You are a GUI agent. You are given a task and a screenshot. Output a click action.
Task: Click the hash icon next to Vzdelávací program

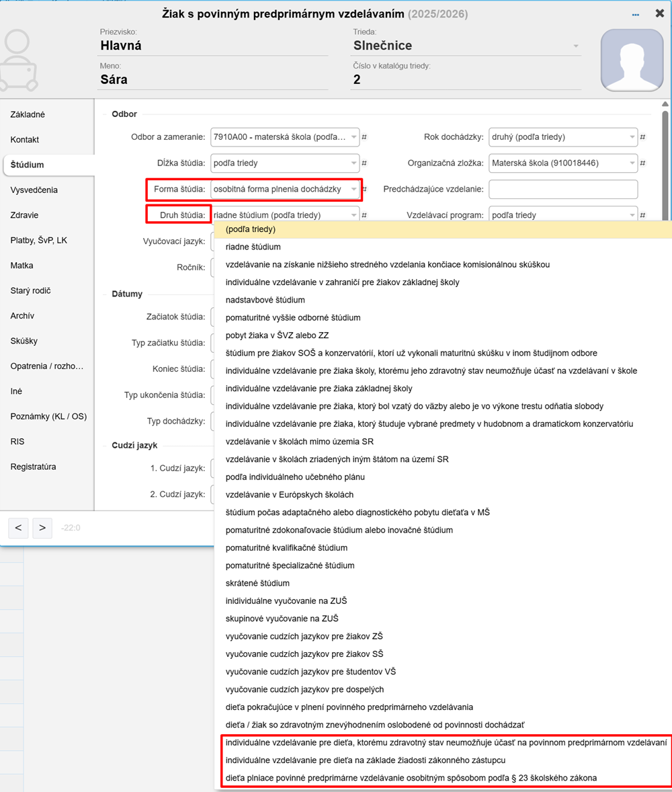click(x=642, y=215)
